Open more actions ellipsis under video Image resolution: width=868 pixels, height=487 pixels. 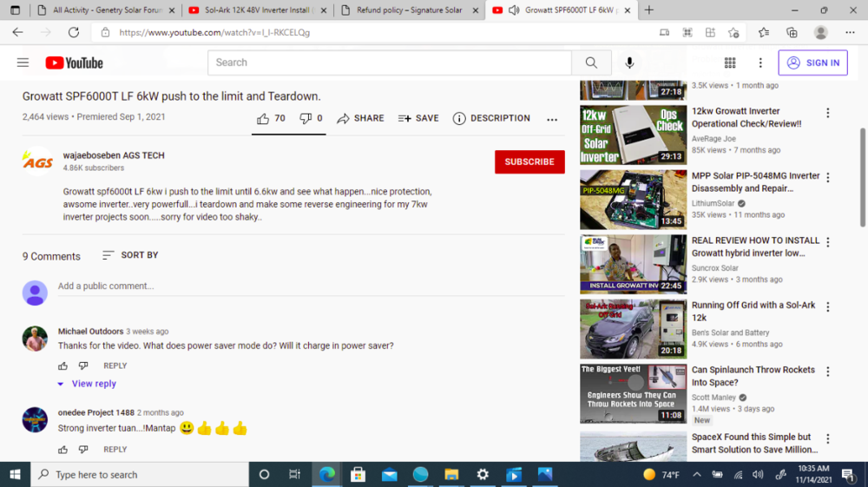pos(552,119)
